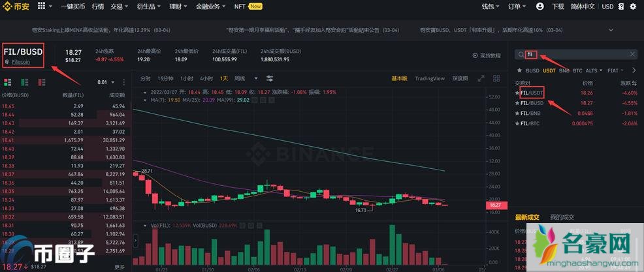Viewport: 644px width, 272px height.
Task: Favorite the FIL/BUSD pair star
Action: 517,103
